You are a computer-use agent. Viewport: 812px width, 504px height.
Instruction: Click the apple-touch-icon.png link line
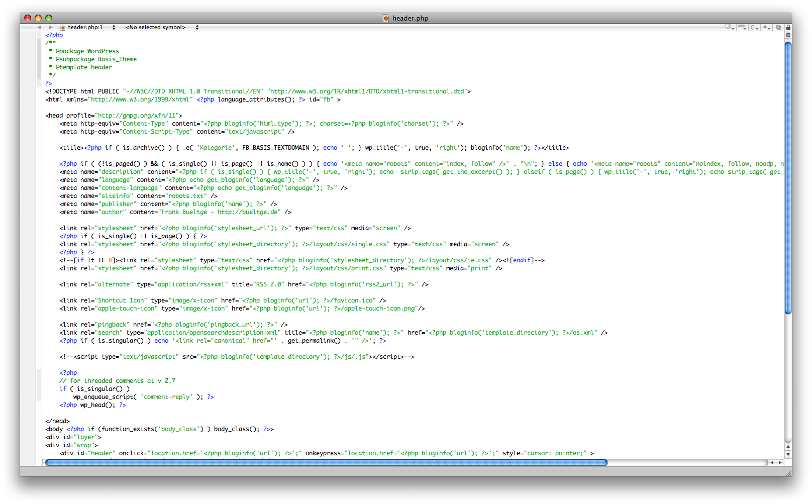242,309
